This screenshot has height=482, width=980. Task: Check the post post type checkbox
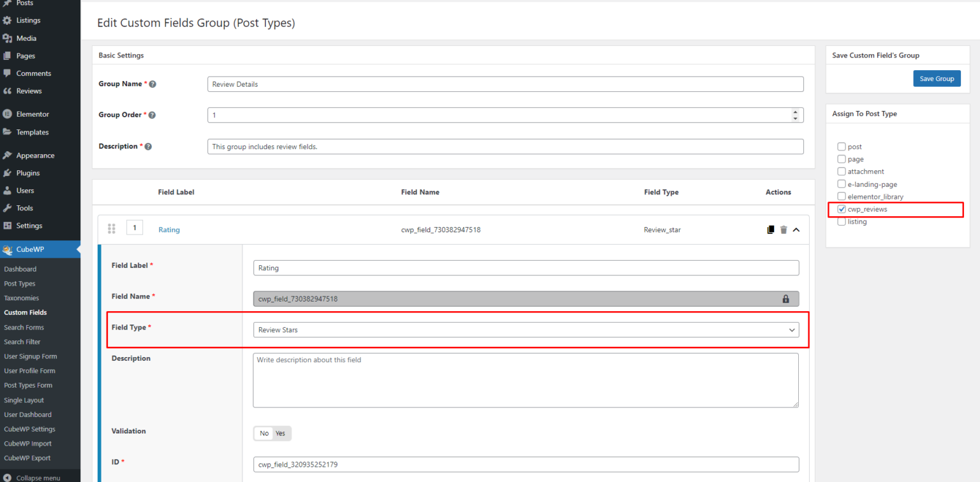click(841, 146)
